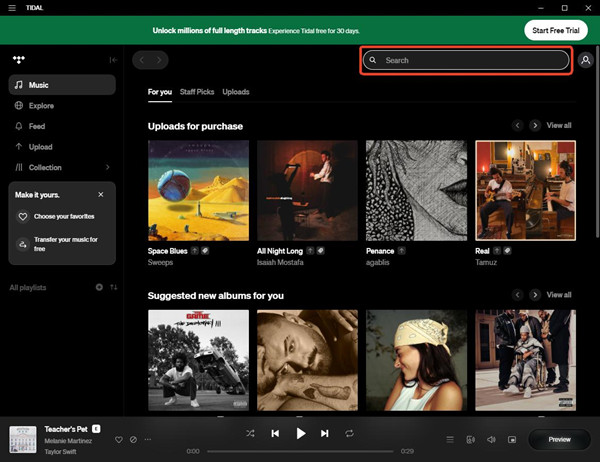Skip to the previous track
Image resolution: width=600 pixels, height=462 pixels.
[x=275, y=433]
